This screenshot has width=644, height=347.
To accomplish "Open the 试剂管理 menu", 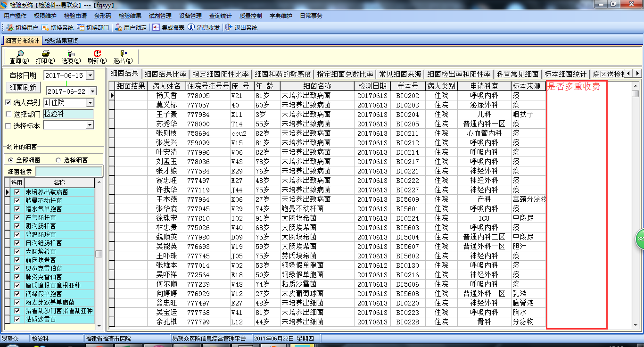I will [160, 16].
